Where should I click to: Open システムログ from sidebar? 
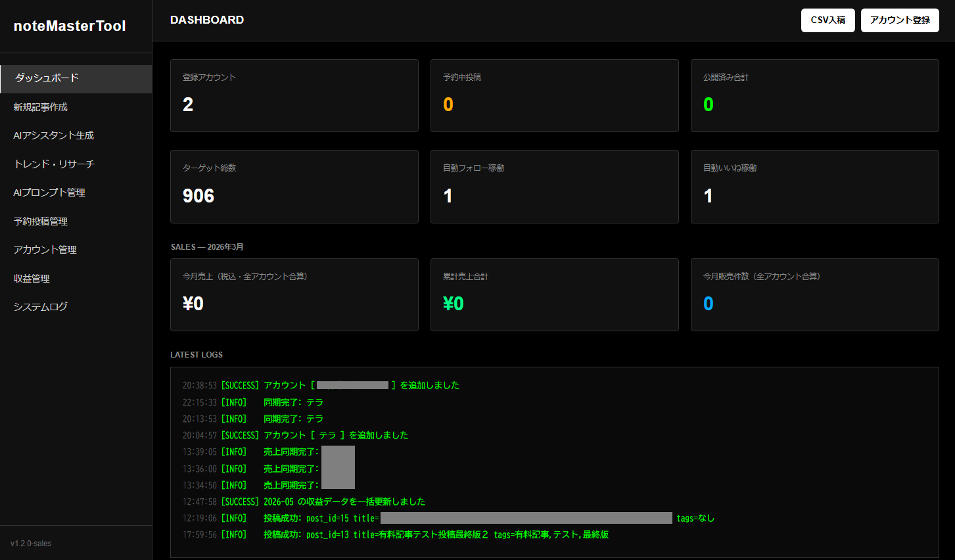point(41,307)
